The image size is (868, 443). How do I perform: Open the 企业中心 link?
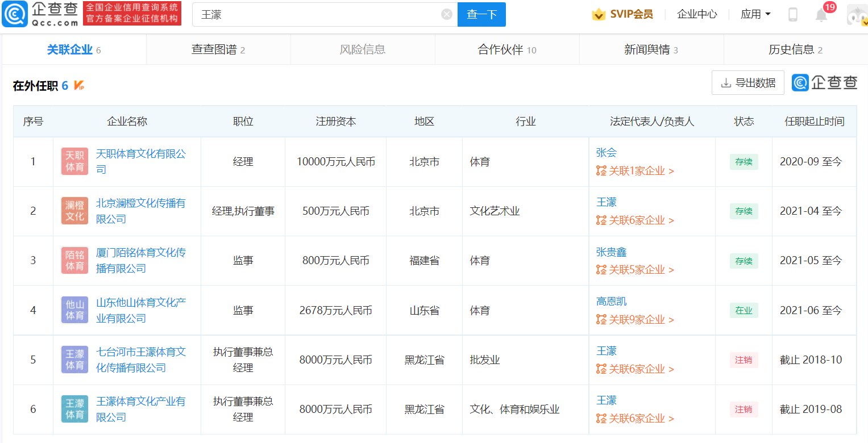click(697, 14)
